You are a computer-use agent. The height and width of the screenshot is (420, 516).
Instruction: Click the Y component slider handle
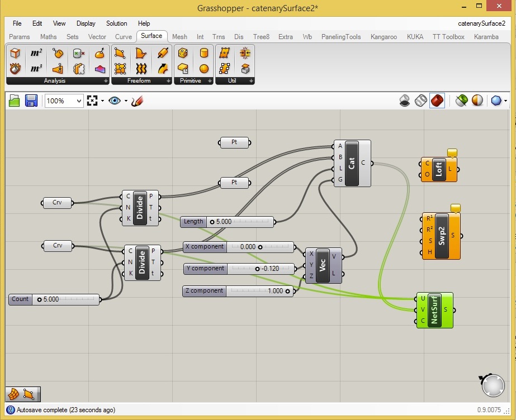[257, 269]
